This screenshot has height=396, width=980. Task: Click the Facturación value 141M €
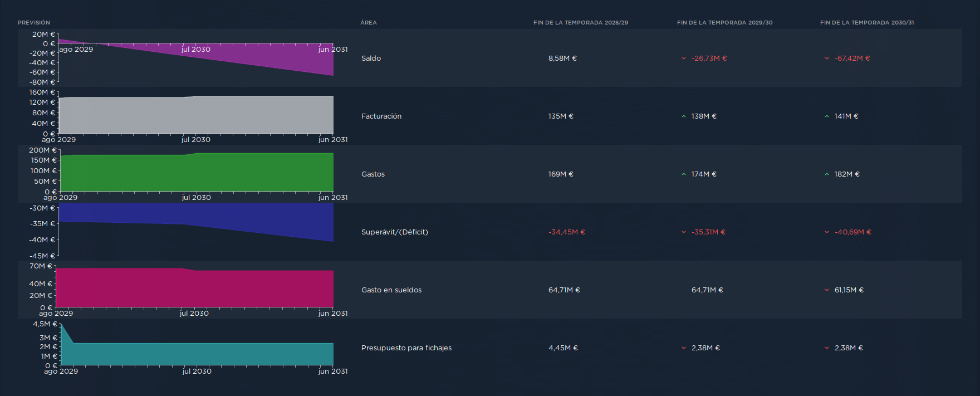[846, 116]
